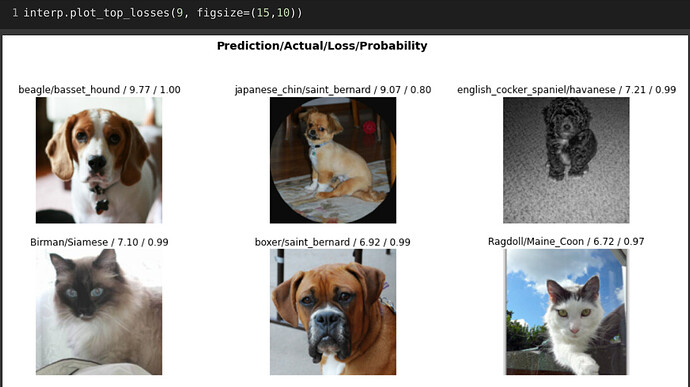Select the beagle/basset_hound dog image

click(x=99, y=160)
